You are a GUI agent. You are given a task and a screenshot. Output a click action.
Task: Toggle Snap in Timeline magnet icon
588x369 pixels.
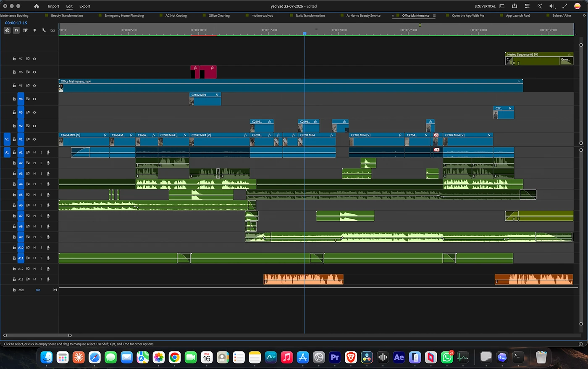16,30
